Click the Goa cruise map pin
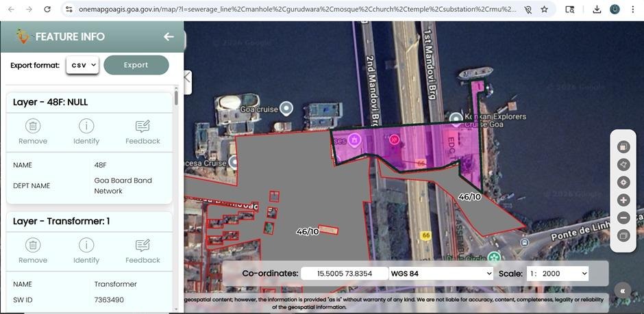This screenshot has height=314, width=644. (286, 108)
